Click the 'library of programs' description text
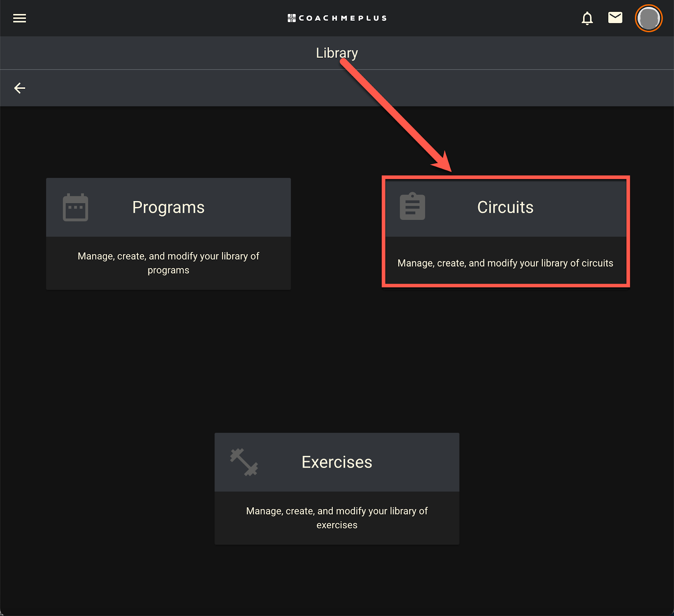Viewport: 674px width, 616px height. (168, 263)
